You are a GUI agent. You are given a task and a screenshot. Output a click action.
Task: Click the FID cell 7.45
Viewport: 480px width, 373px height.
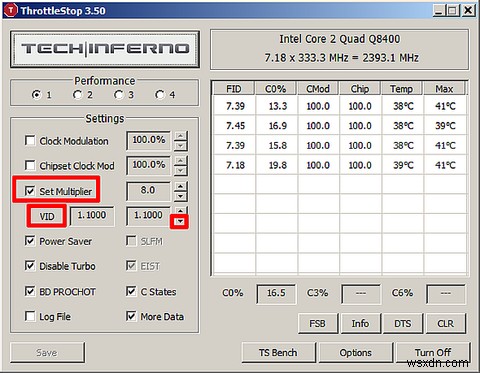click(x=235, y=126)
